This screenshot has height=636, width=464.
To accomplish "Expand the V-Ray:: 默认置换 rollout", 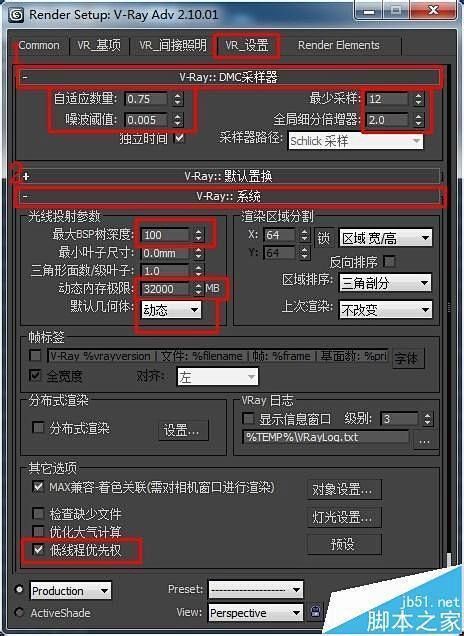I will [x=228, y=176].
